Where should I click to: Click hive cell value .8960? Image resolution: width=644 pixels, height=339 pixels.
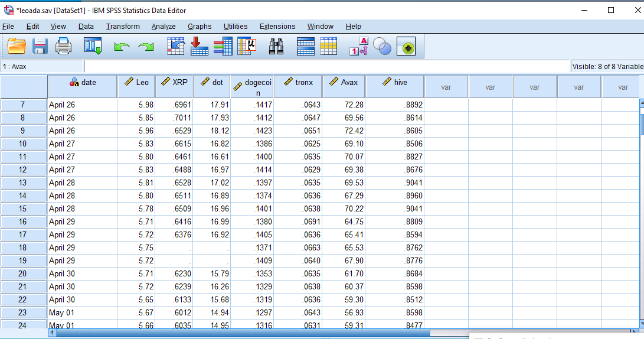tap(395, 195)
